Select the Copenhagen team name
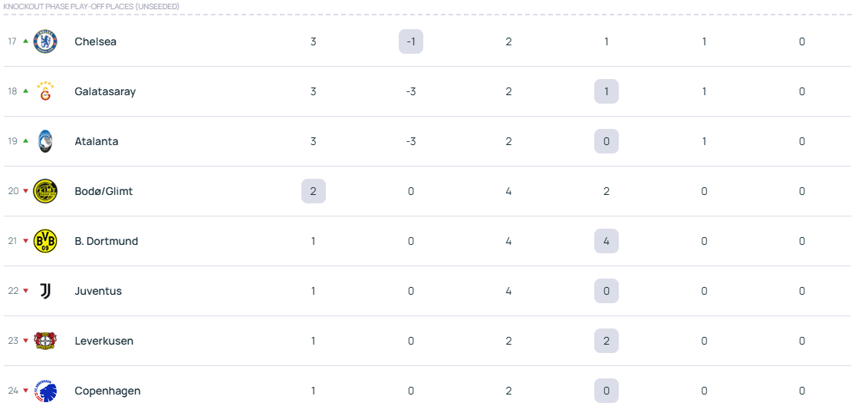Viewport: 868px width, 416px height. pyautogui.click(x=107, y=391)
